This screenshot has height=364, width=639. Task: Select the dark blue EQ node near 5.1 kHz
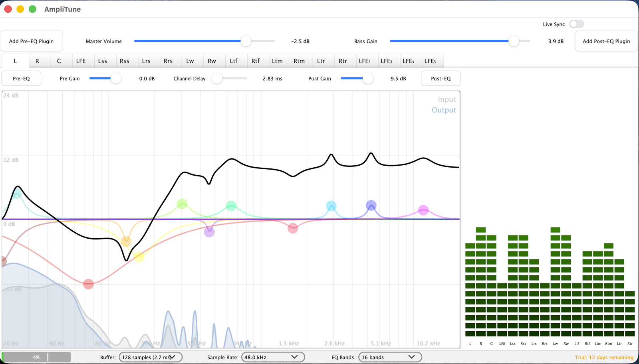[x=371, y=206]
